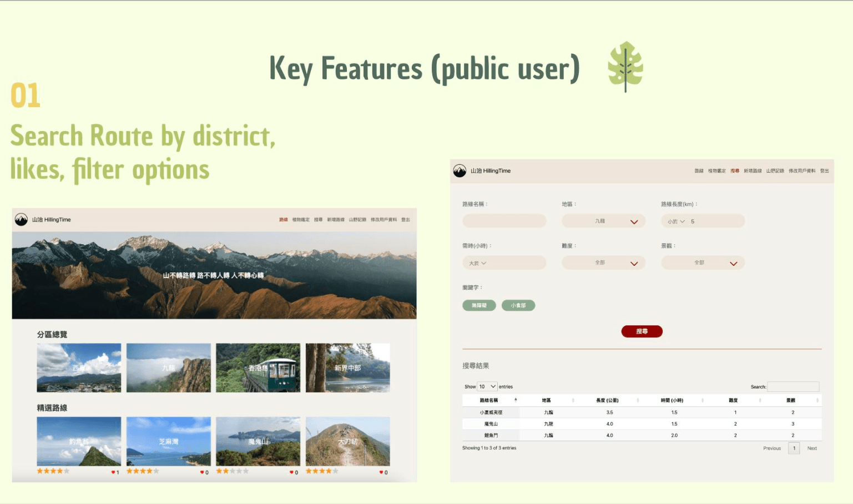
Task: Click the star rating under the 芝麻灣 route
Action: (143, 471)
